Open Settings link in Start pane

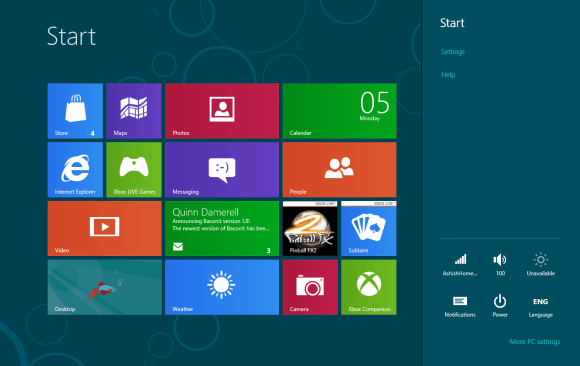click(453, 52)
